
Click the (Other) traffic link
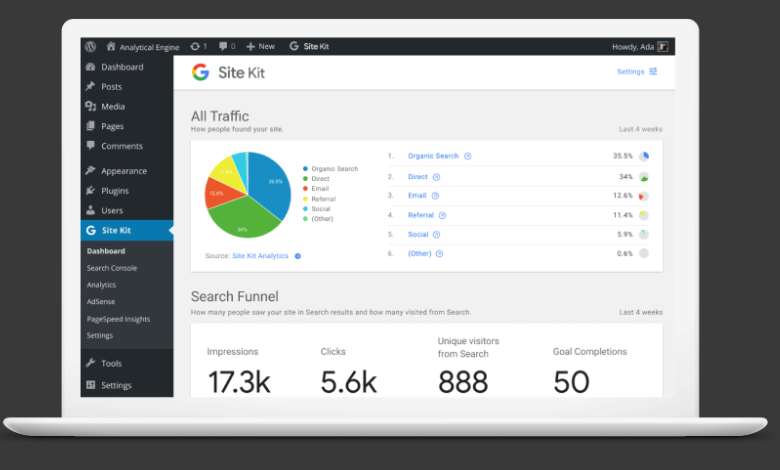[x=419, y=254]
